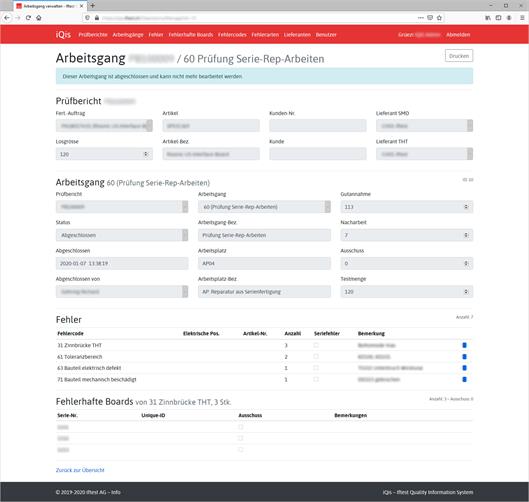Open the Status dropdown showing Abgeschlossen
The width and height of the screenshot is (529, 502).
[x=122, y=235]
